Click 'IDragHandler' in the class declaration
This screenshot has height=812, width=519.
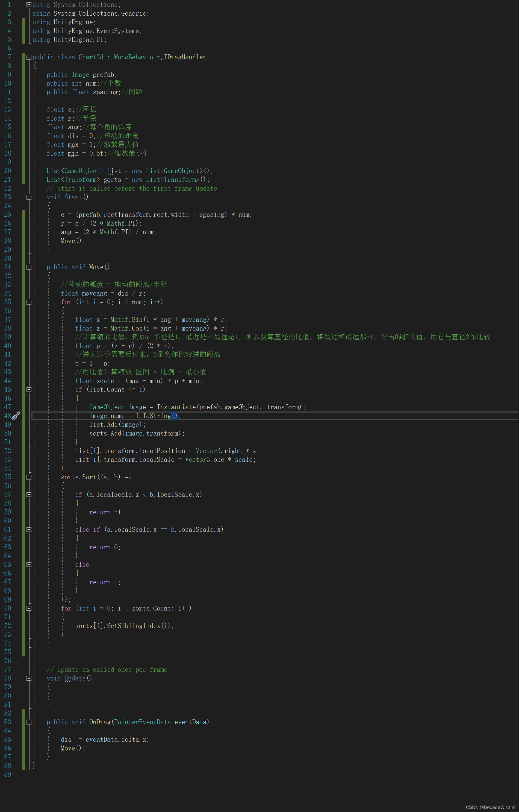pyautogui.click(x=185, y=57)
